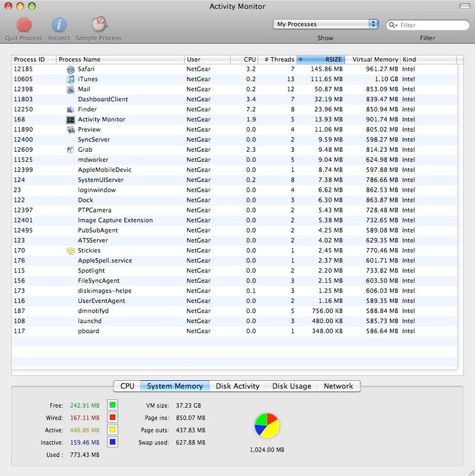Click the blue Inactive memory color swatch
This screenshot has height=476, width=475.
112,442
